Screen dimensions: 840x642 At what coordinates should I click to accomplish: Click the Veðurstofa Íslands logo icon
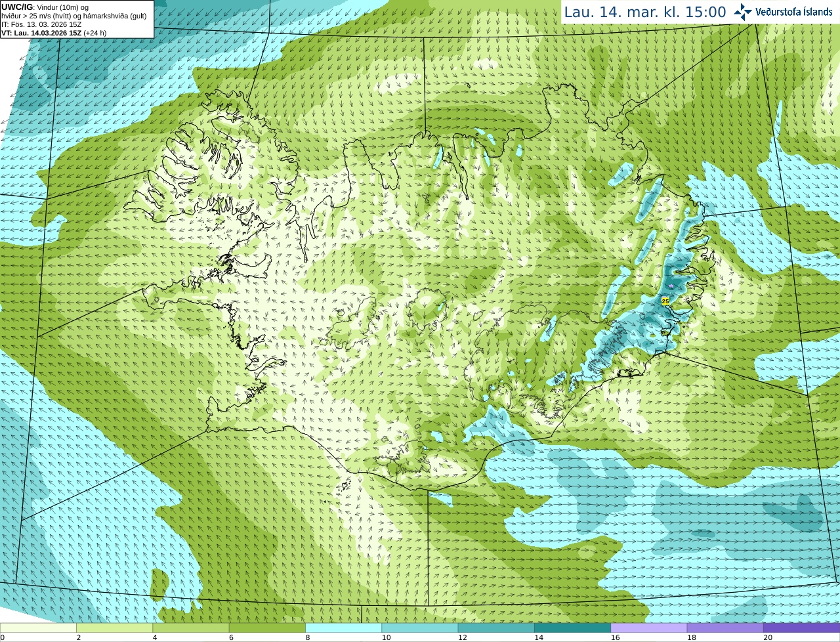pos(743,12)
